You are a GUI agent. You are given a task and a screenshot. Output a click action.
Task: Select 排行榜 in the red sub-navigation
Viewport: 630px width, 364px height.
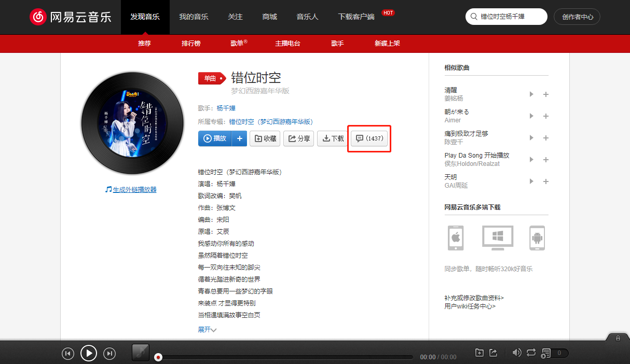tap(191, 44)
